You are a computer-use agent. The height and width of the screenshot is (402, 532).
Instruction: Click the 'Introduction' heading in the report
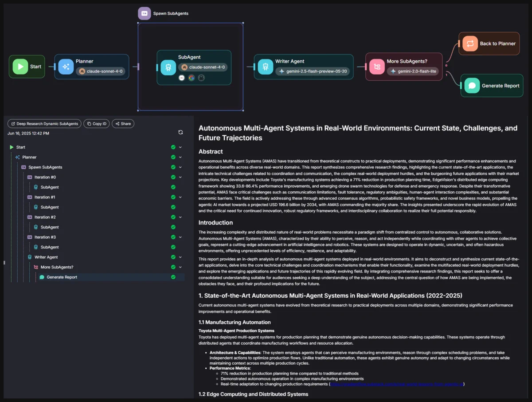[215, 222]
